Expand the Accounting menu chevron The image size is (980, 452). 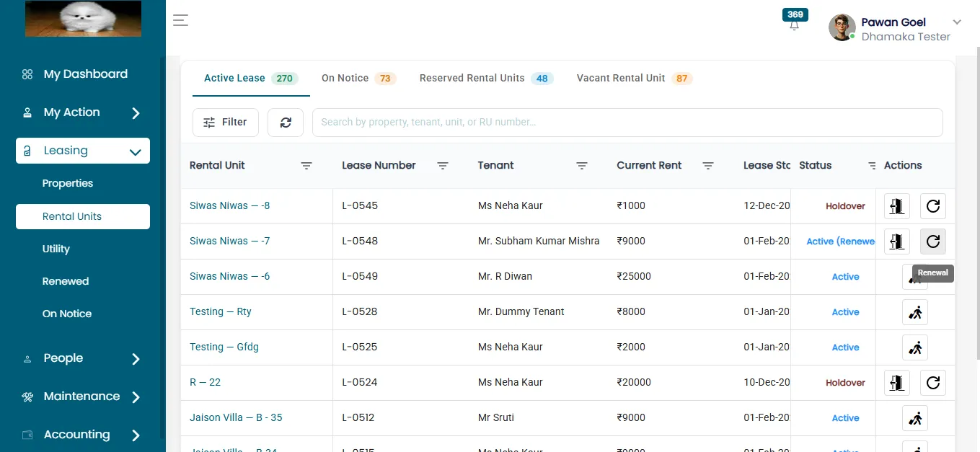tap(136, 435)
